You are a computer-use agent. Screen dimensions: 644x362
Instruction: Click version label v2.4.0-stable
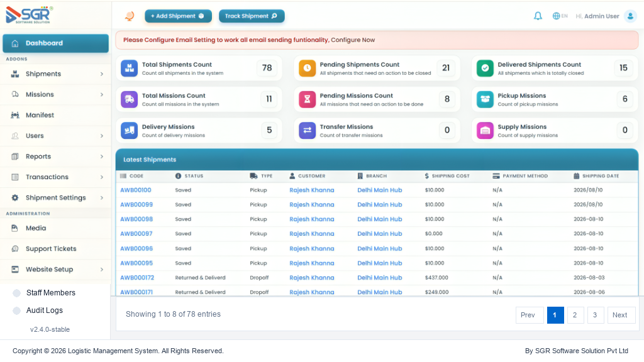(x=50, y=329)
